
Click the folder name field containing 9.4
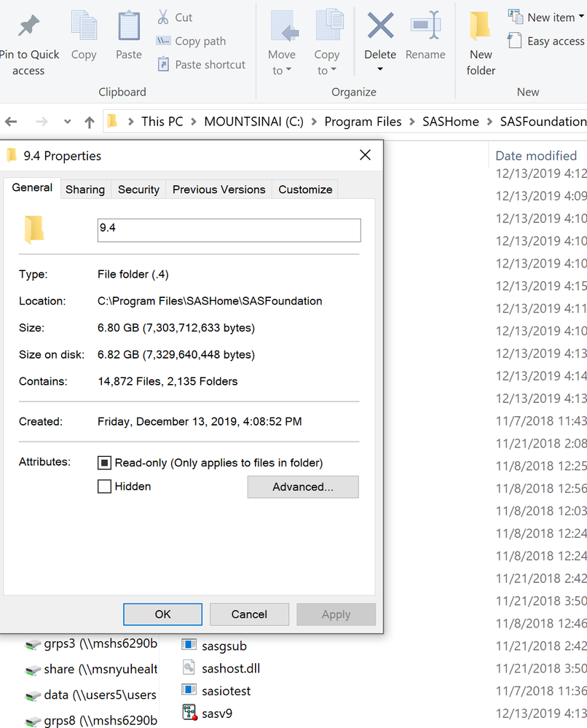[x=229, y=230]
